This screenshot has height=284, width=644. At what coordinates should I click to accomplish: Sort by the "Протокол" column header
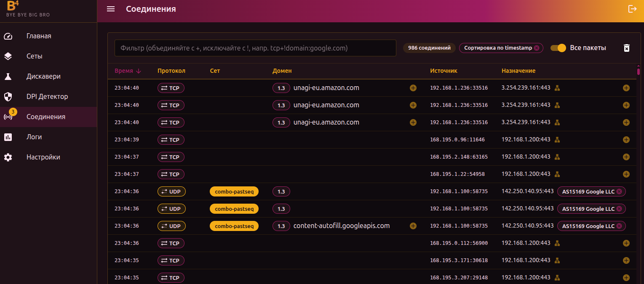(x=171, y=71)
